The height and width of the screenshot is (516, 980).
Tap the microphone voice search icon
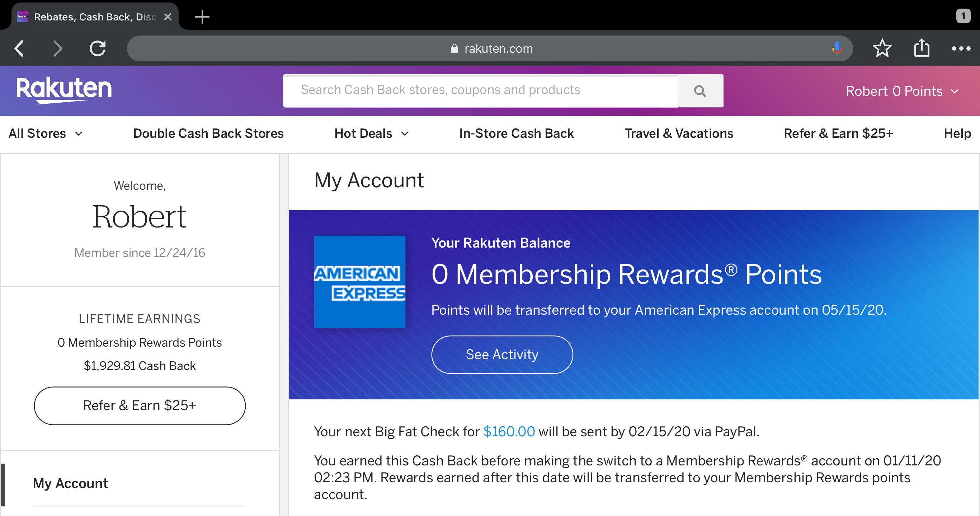tap(837, 48)
